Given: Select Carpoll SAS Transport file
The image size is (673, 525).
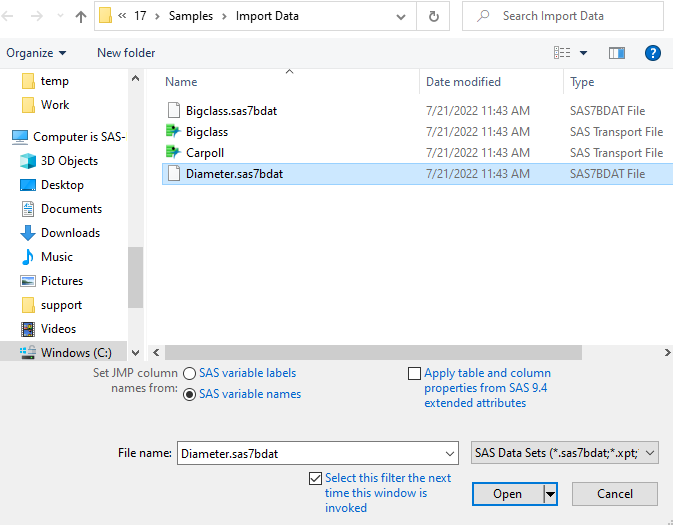Looking at the screenshot, I should (205, 153).
